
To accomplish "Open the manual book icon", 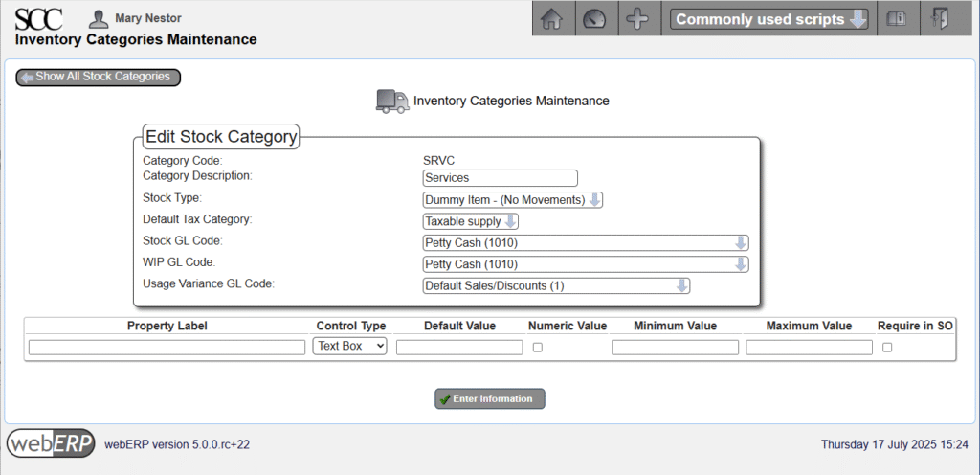I will [896, 19].
